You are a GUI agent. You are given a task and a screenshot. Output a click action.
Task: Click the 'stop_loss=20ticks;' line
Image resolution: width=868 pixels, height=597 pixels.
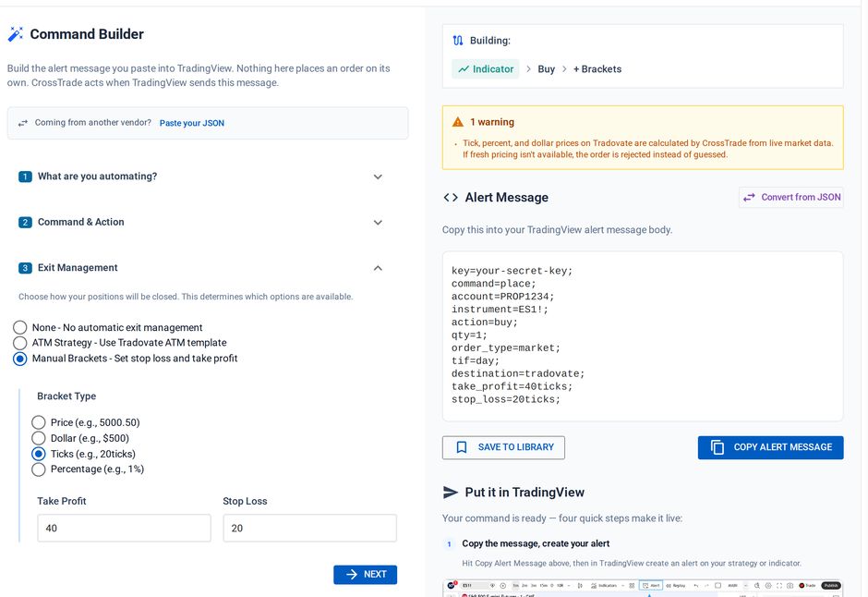pos(506,399)
